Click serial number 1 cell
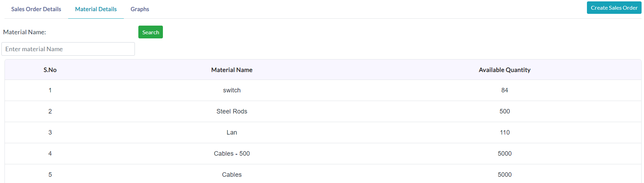The height and width of the screenshot is (183, 644). tap(50, 90)
